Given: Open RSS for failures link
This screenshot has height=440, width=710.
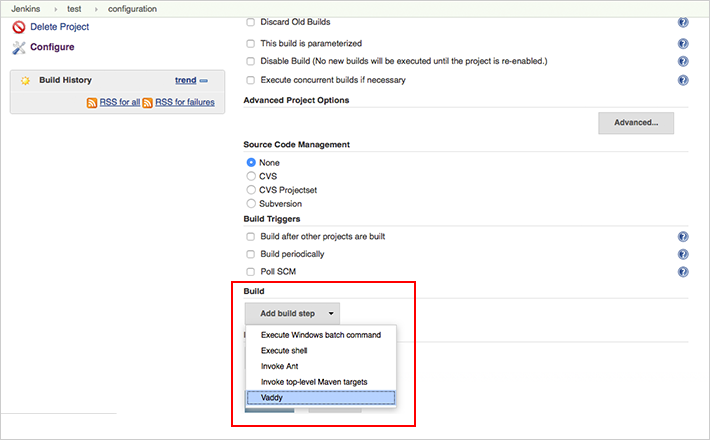Looking at the screenshot, I should click(185, 102).
